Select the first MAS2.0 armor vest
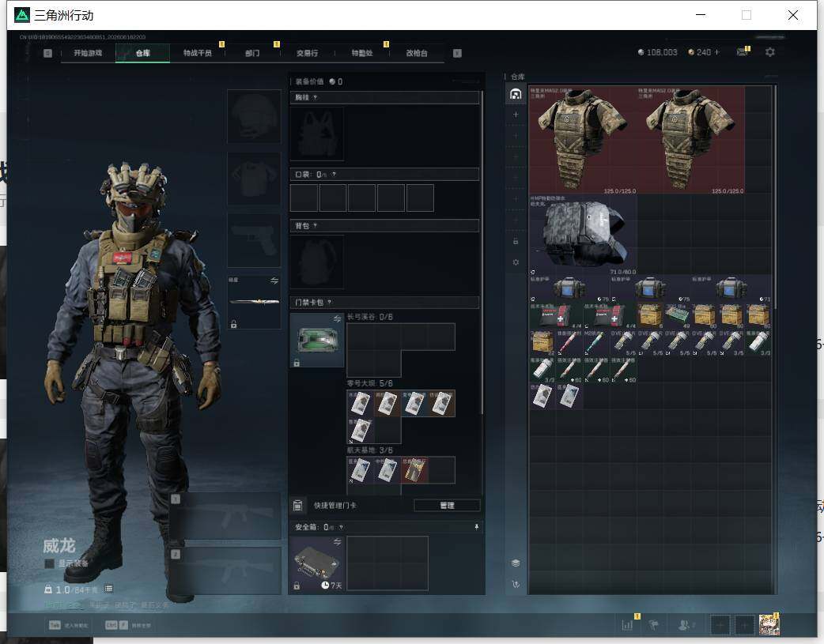 [x=582, y=140]
